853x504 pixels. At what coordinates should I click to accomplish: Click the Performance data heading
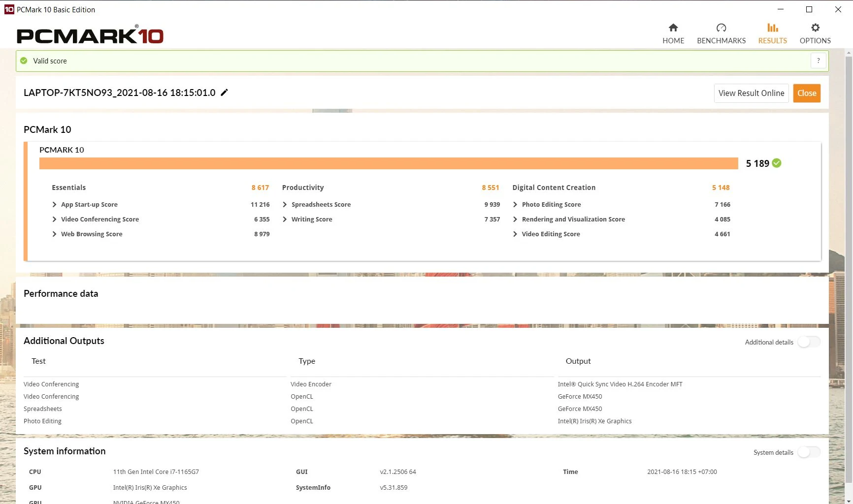point(61,293)
